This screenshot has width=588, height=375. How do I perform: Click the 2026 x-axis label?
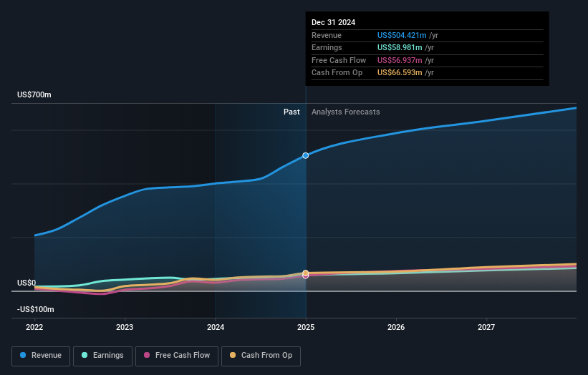(x=396, y=327)
